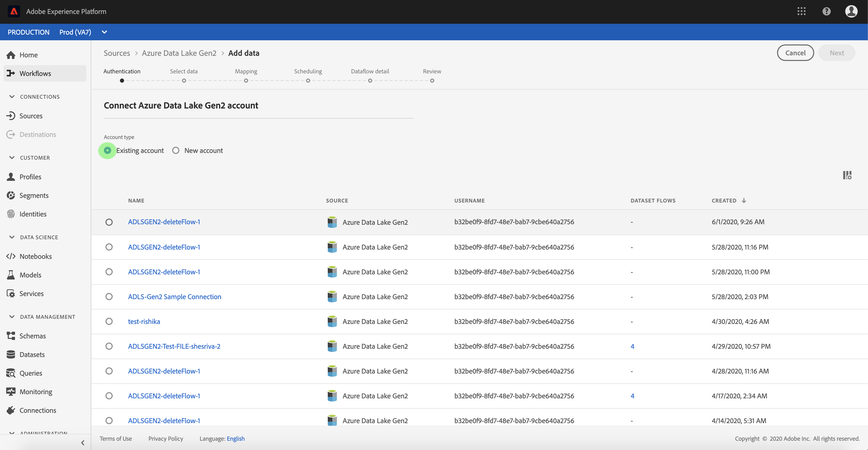This screenshot has height=450, width=868.
Task: Open the ADLSGEN2-Test-FILE-shesriva-2 link
Action: [174, 346]
